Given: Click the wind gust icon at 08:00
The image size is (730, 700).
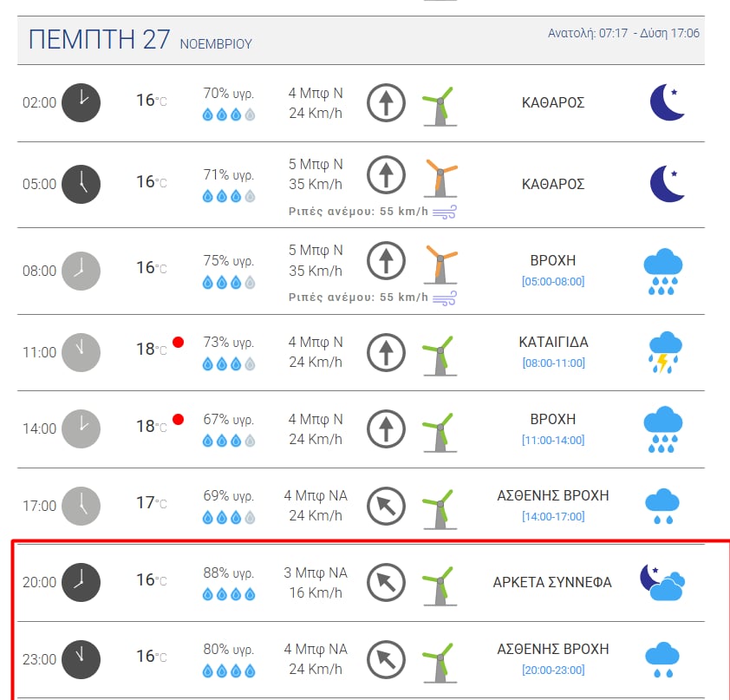Looking at the screenshot, I should pos(445,298).
